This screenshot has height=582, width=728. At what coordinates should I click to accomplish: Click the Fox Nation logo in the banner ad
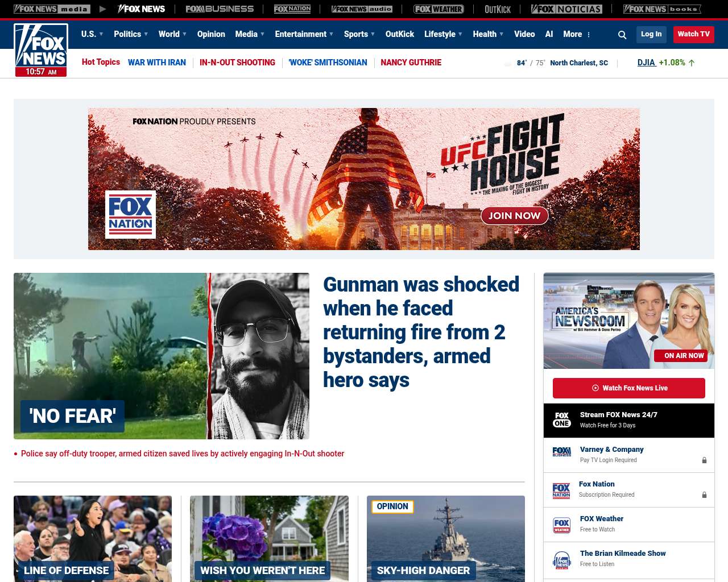coord(130,214)
